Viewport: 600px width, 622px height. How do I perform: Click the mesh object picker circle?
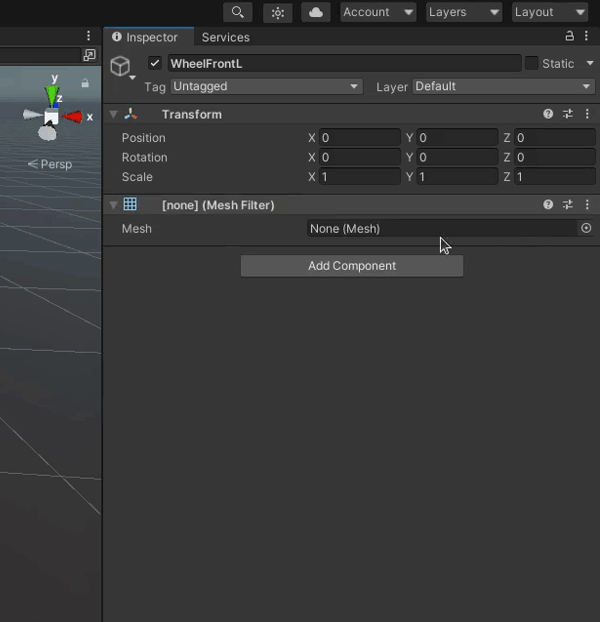(586, 228)
